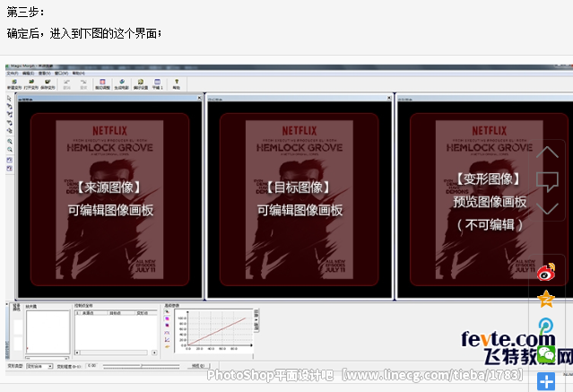Close the source image panel
The image size is (573, 392).
pos(200,98)
